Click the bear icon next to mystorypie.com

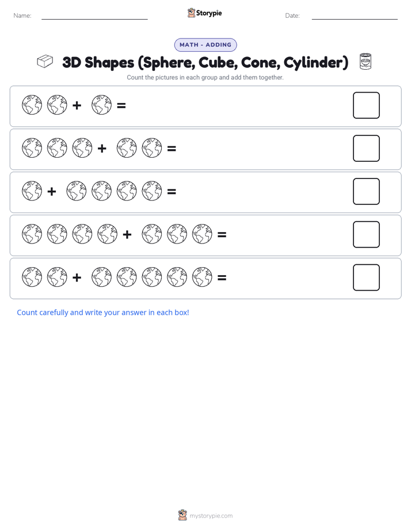click(182, 515)
